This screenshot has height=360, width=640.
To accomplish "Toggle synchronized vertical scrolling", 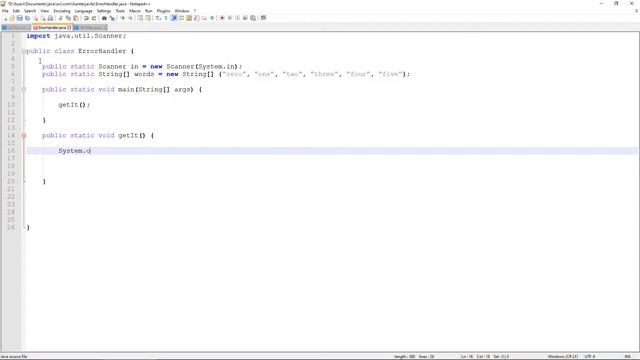I will click(140, 18).
